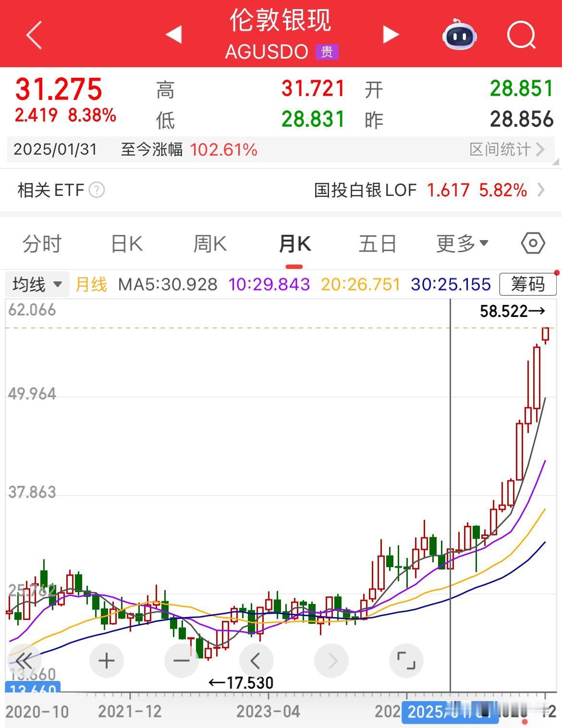
Task: Tap the 至今涨幅 102.61% value
Action: coord(223,150)
